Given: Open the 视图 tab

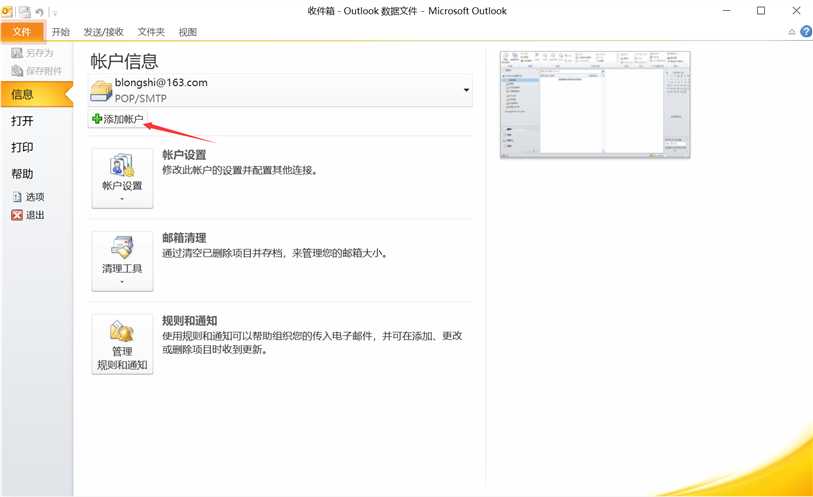Looking at the screenshot, I should [x=188, y=32].
